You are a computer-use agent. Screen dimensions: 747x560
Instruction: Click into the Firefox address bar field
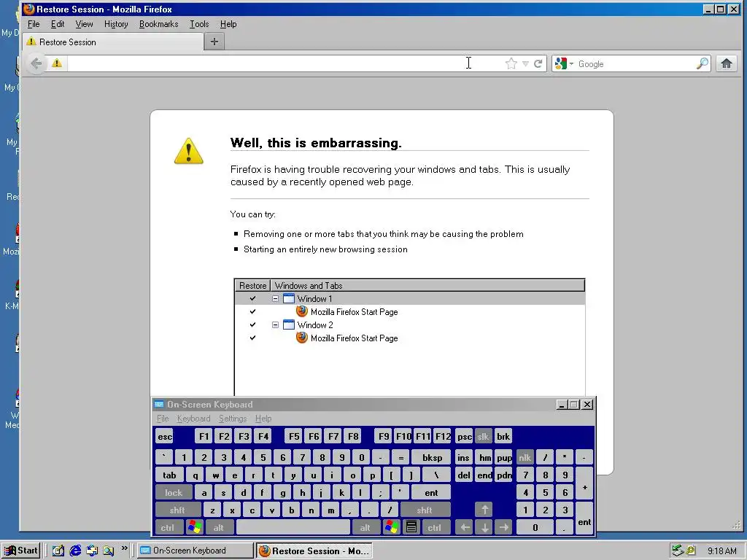286,63
